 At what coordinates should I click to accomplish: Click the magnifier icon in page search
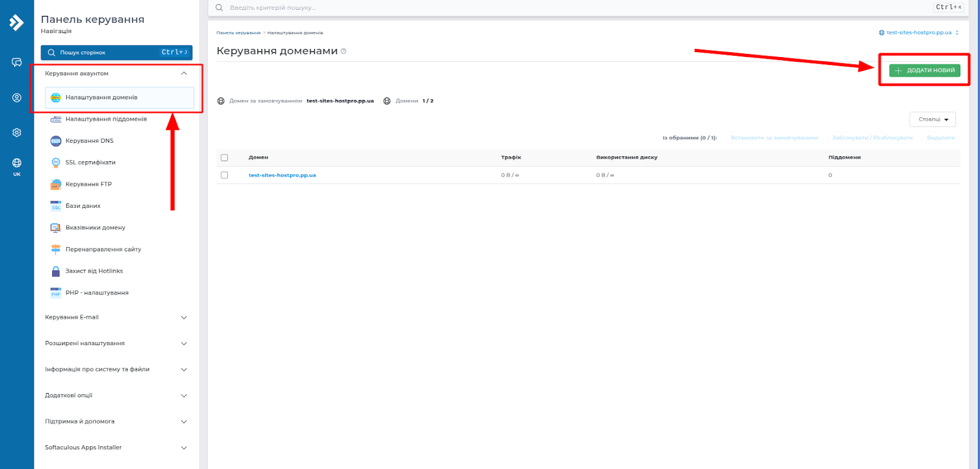(x=51, y=53)
